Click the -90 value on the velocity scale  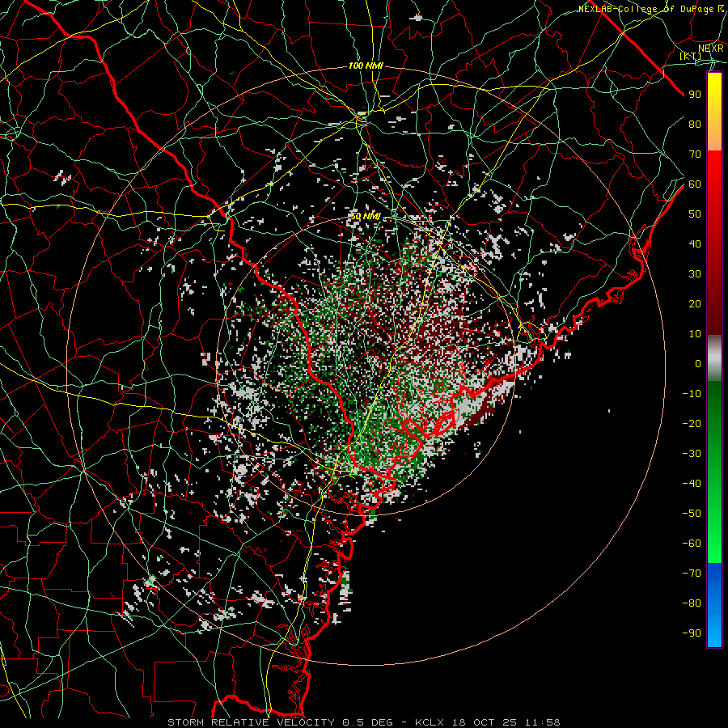point(692,633)
